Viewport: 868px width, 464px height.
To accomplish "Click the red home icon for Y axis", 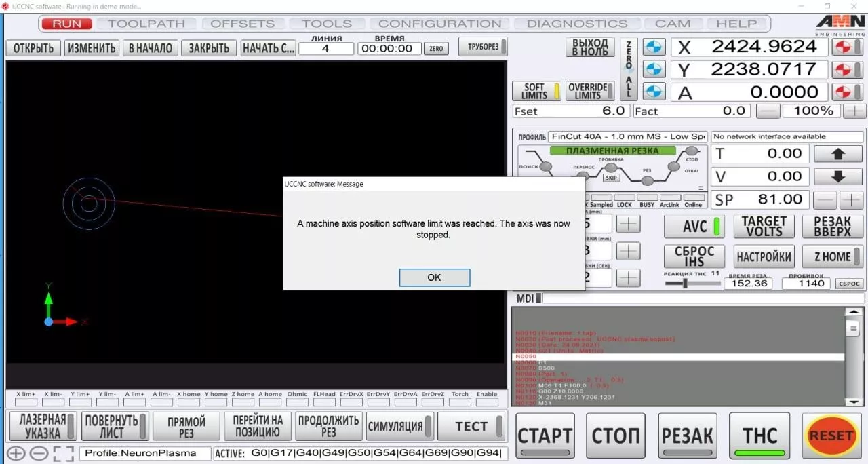I will [842, 70].
